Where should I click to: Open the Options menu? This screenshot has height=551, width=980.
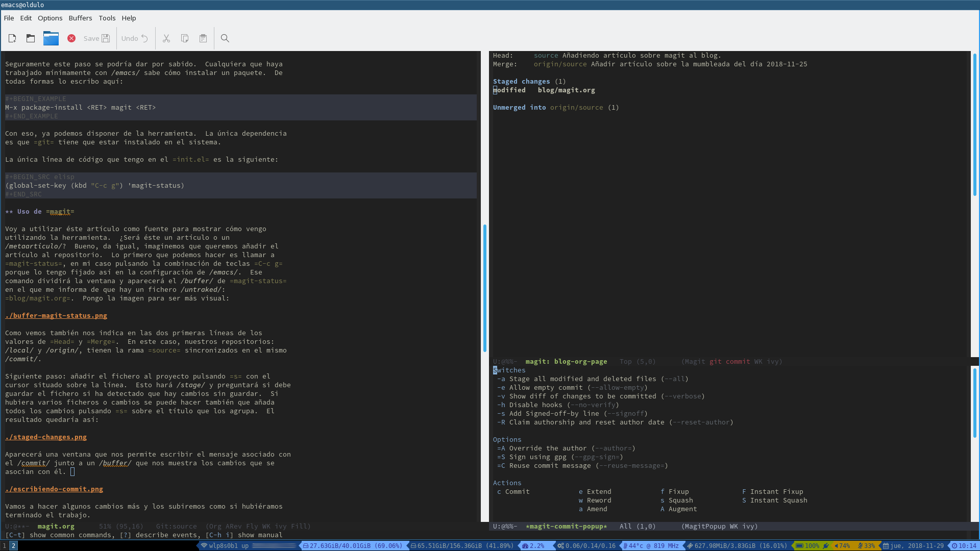click(50, 18)
